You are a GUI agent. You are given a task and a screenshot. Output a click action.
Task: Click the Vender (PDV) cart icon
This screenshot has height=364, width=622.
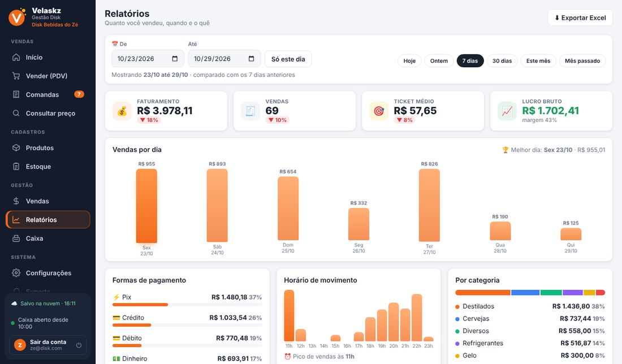coord(16,76)
